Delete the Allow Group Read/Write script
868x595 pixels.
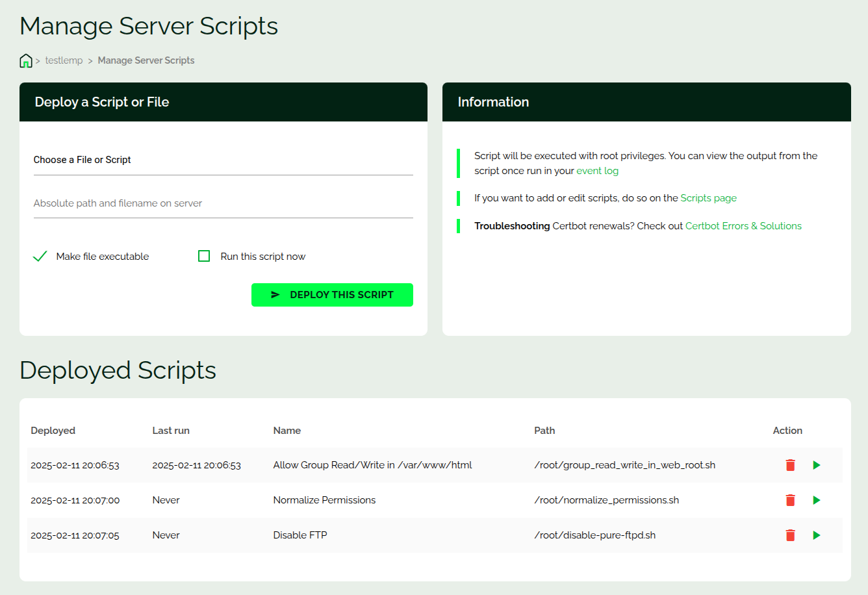tap(790, 465)
